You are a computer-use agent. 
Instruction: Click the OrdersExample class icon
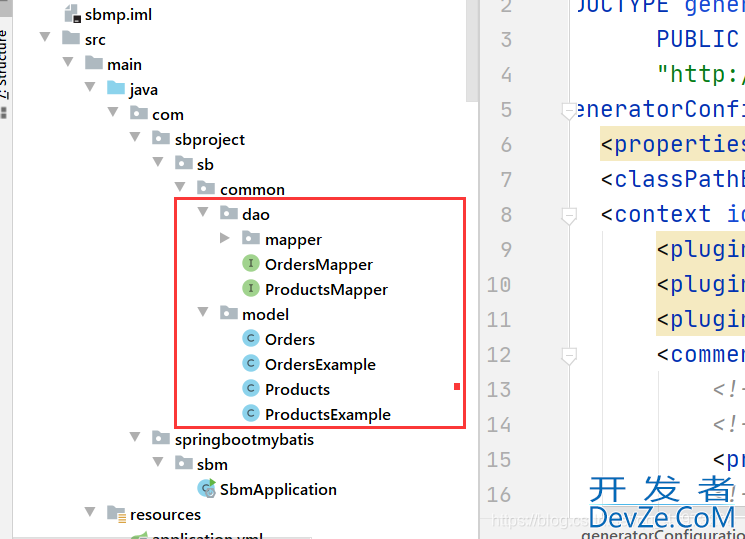point(251,364)
